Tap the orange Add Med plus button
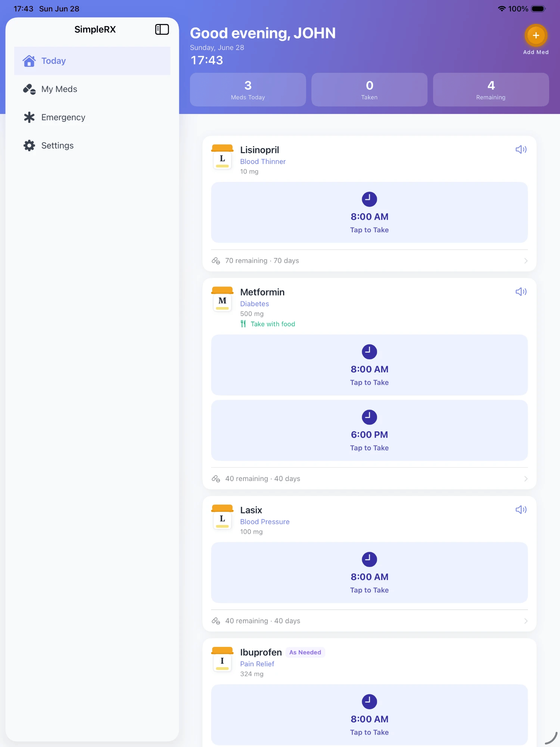The height and width of the screenshot is (747, 560). [536, 35]
